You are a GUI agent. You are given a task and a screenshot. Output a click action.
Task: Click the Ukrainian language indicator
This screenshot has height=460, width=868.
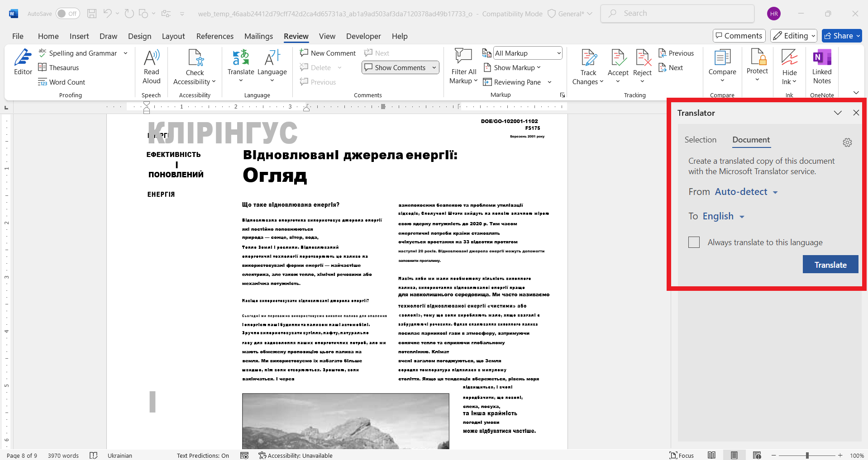(120, 455)
